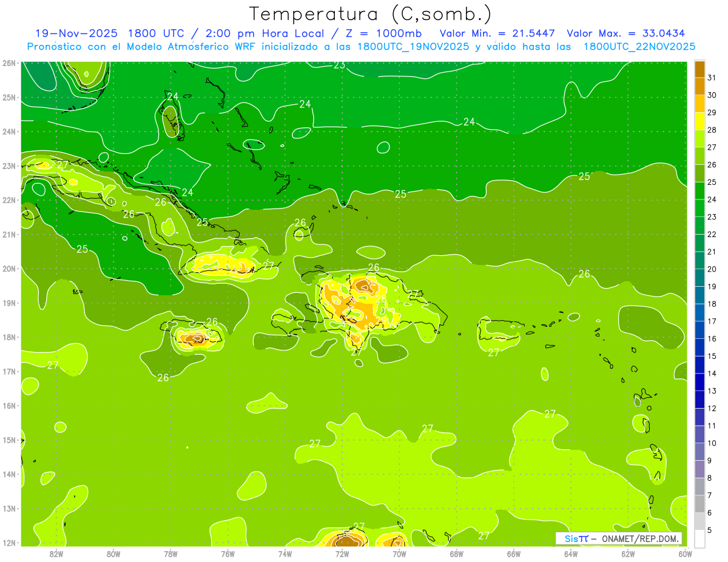The image size is (728, 562).
Task: Click the '66W' longitude axis label
Action: tap(513, 554)
